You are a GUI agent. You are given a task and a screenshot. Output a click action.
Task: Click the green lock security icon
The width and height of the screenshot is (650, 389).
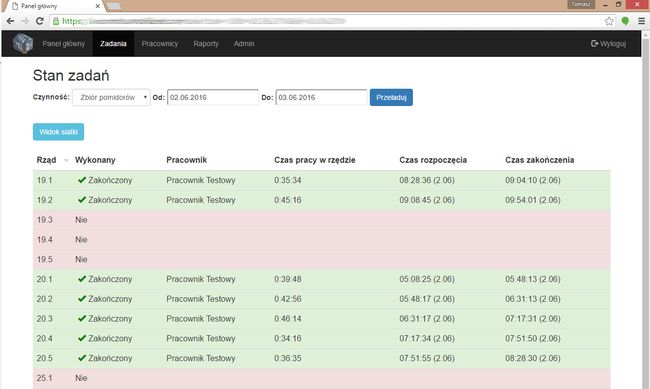coord(56,21)
